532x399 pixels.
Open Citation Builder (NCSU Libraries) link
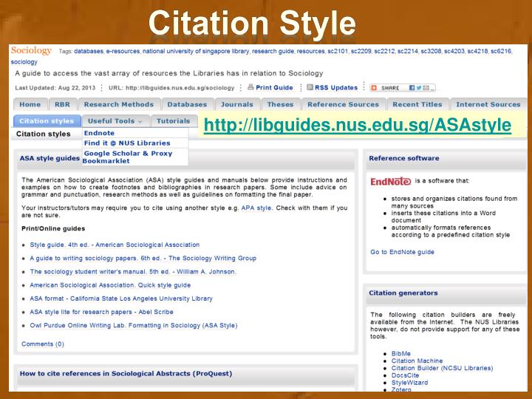coord(442,368)
